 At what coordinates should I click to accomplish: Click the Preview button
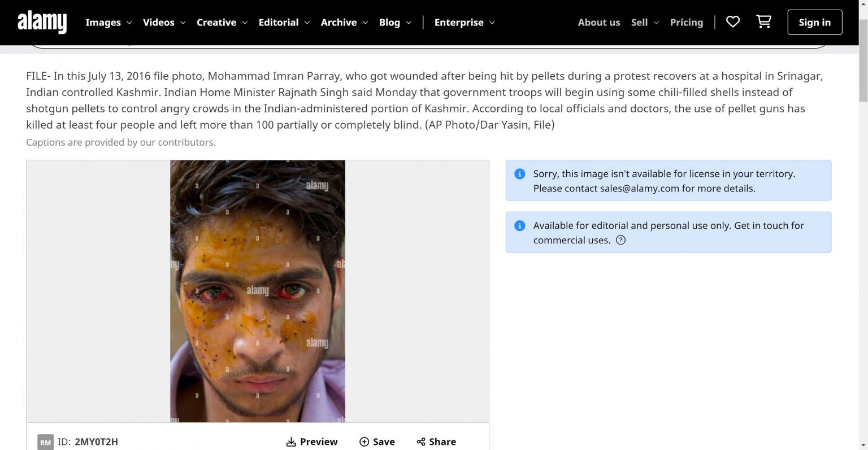(x=313, y=442)
